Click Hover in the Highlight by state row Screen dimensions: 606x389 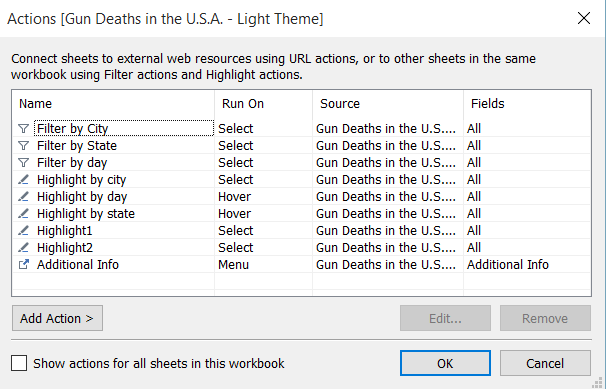[235, 214]
